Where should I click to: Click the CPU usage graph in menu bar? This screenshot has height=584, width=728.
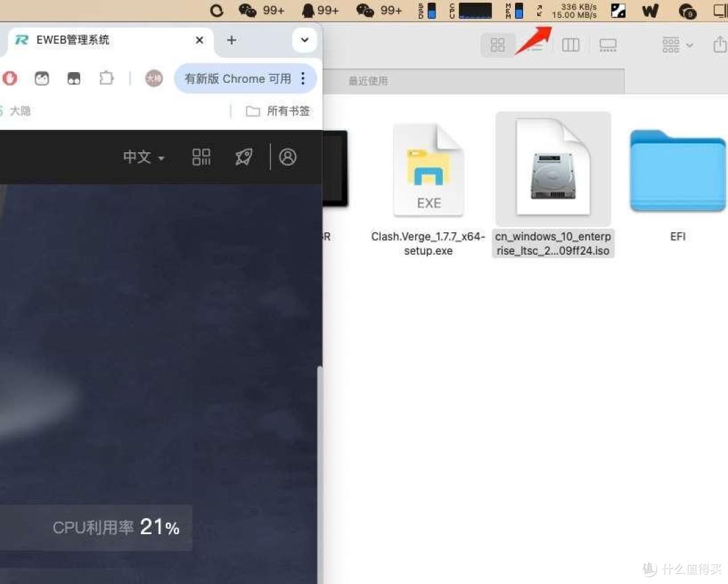(471, 11)
